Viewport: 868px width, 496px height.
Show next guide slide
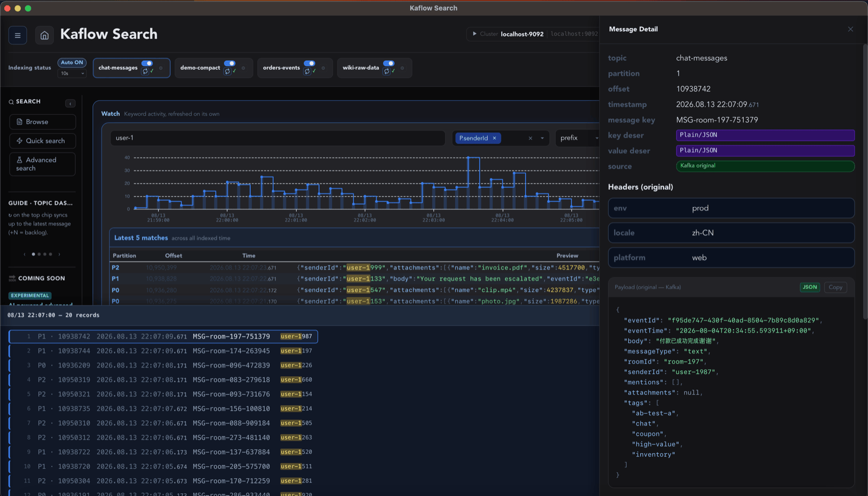tap(59, 254)
